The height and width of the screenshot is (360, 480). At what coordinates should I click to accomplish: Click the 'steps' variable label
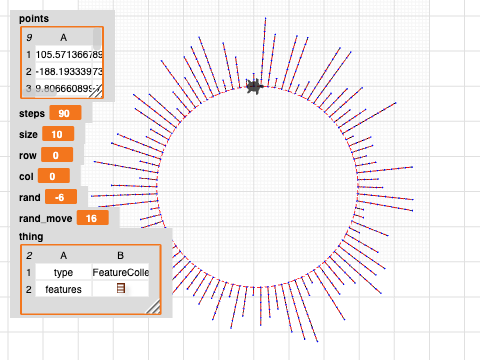pyautogui.click(x=32, y=113)
